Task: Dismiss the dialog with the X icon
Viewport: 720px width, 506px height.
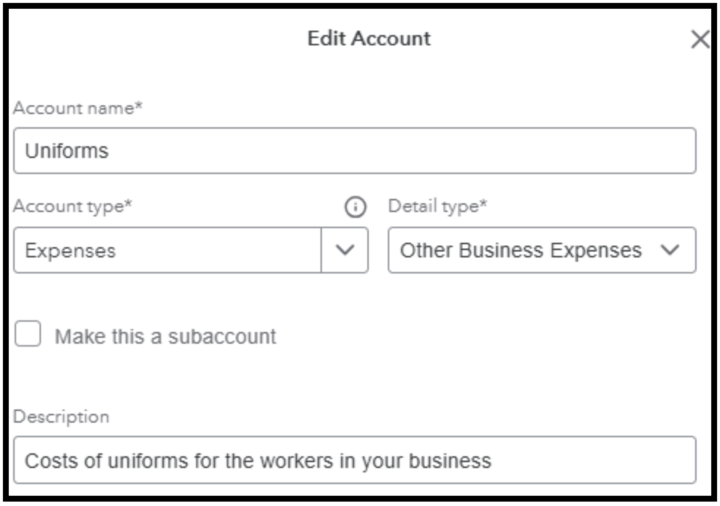Action: coord(700,40)
